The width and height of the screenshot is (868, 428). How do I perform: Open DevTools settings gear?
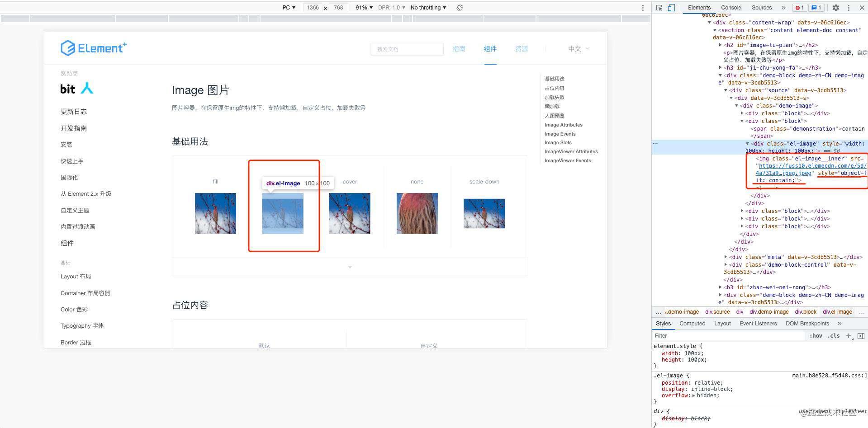[x=836, y=8]
